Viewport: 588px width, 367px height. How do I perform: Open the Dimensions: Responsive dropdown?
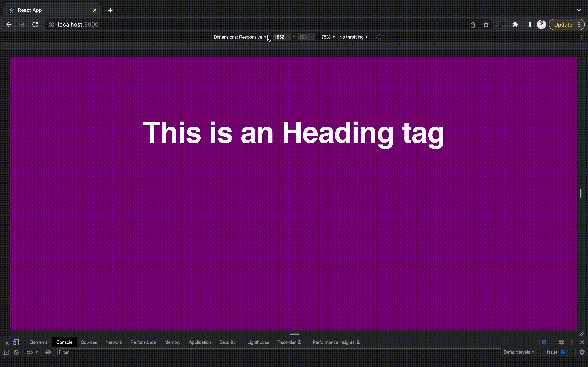pos(239,37)
